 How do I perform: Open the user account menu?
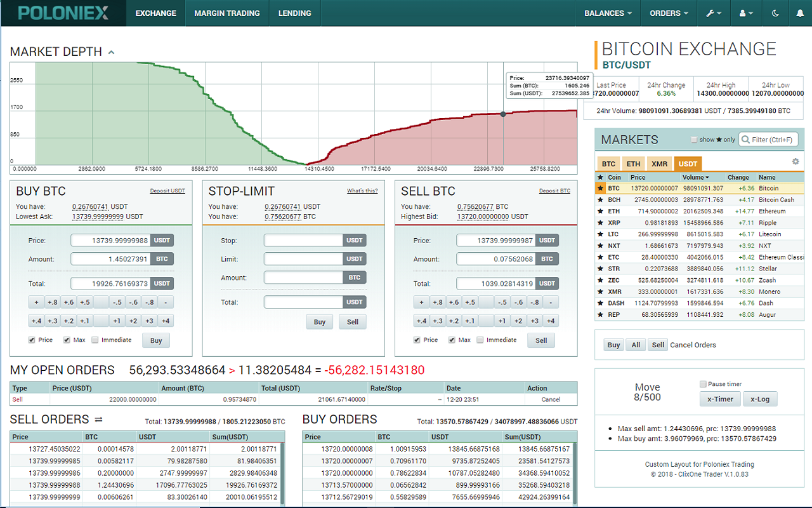(745, 13)
